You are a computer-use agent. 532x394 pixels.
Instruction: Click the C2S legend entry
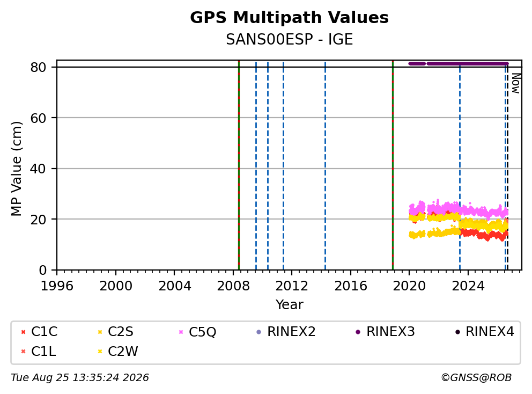pos(115,332)
